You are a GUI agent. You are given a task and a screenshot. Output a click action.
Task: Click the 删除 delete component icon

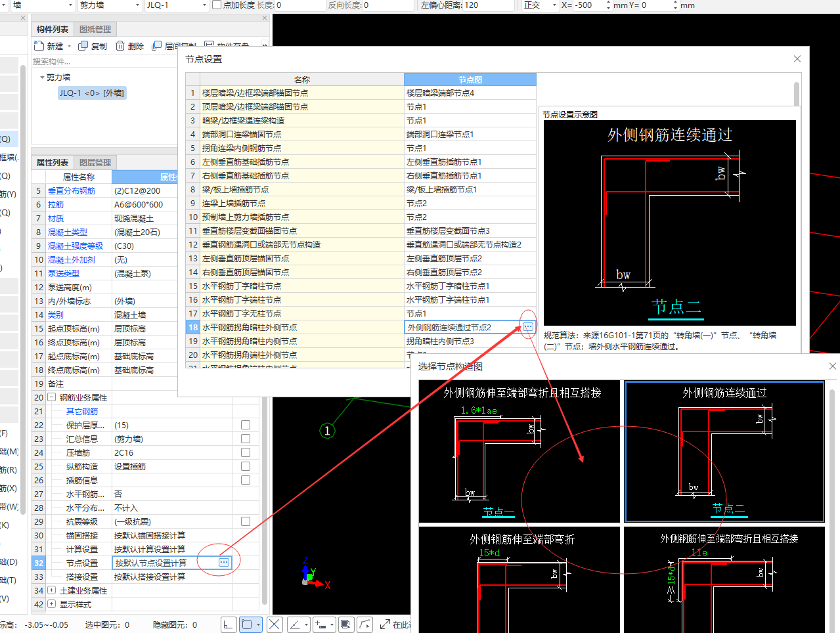(x=120, y=46)
